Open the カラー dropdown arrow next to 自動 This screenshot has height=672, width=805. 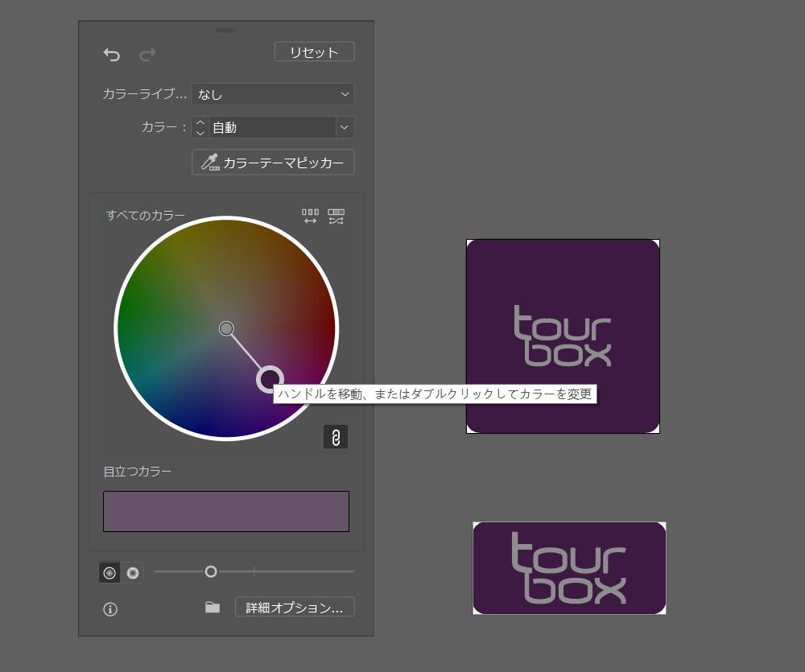345,127
